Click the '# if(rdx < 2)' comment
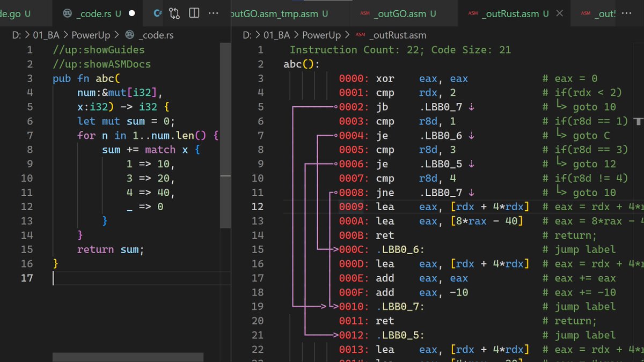 pos(582,93)
